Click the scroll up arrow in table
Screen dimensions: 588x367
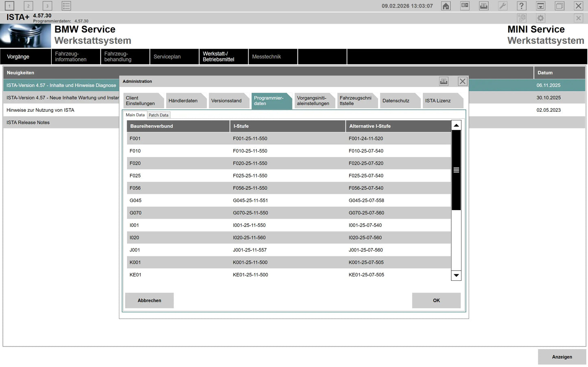click(456, 126)
